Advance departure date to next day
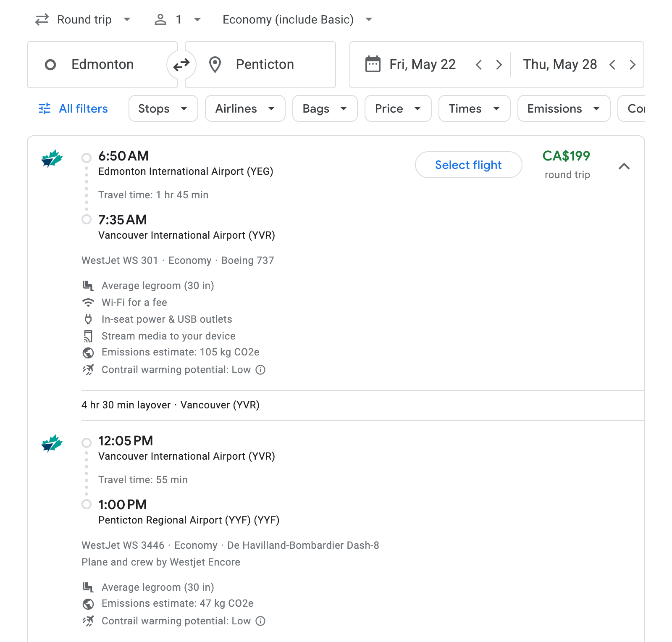This screenshot has width=672, height=642. pos(499,65)
